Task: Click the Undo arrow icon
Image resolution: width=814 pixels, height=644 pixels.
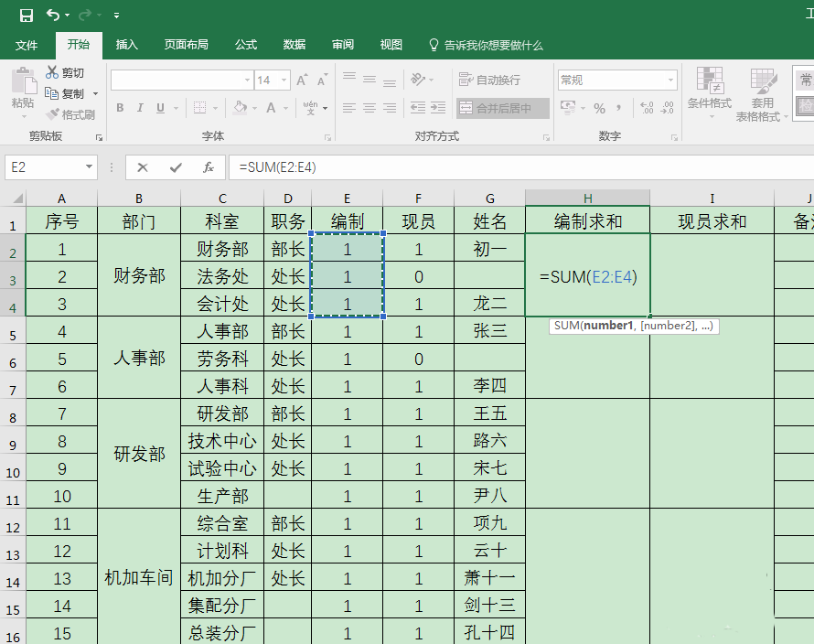Action: (x=53, y=16)
